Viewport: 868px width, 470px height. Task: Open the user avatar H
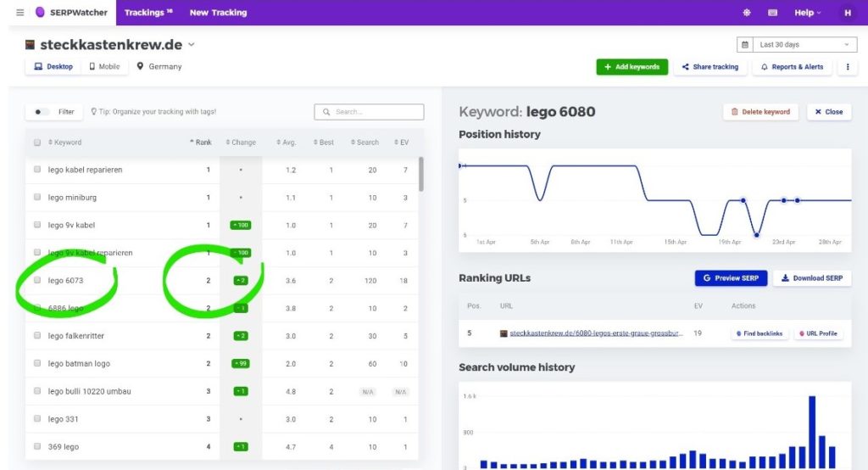pyautogui.click(x=848, y=12)
